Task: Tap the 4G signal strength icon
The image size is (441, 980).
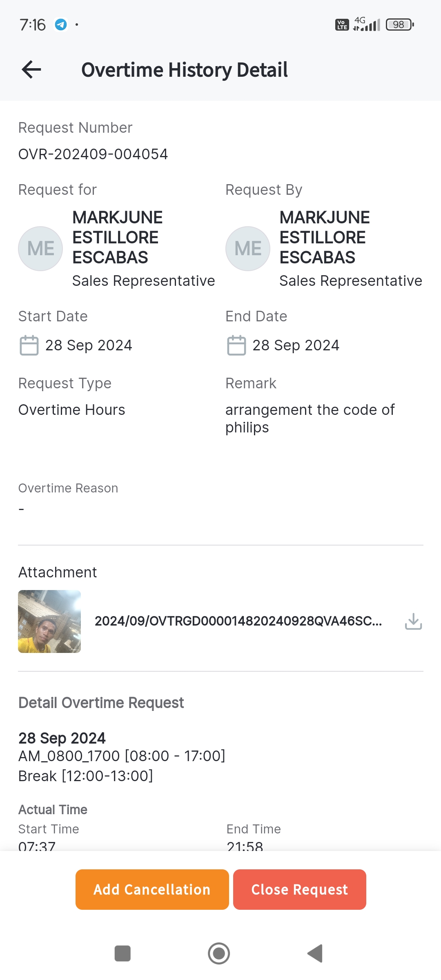Action: 366,25
